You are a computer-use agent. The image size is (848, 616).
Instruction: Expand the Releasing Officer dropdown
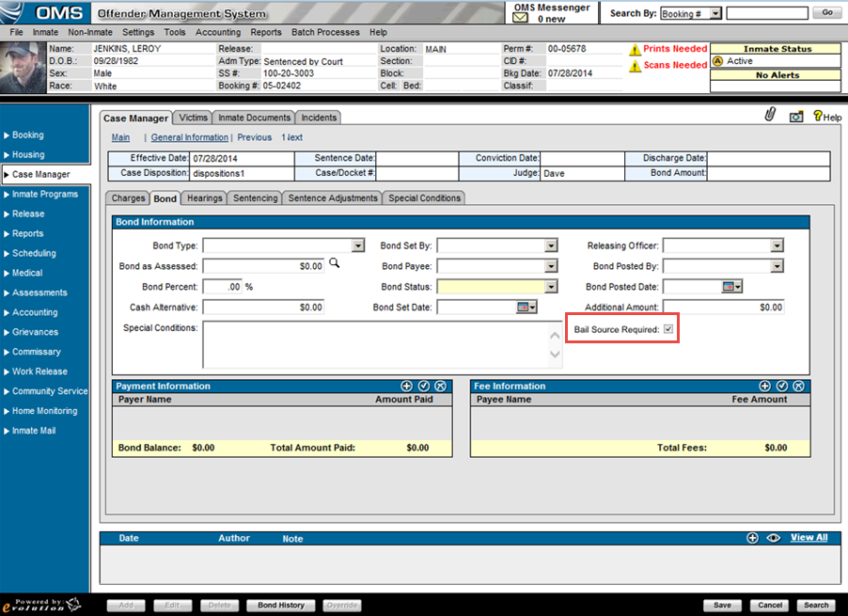(x=777, y=245)
